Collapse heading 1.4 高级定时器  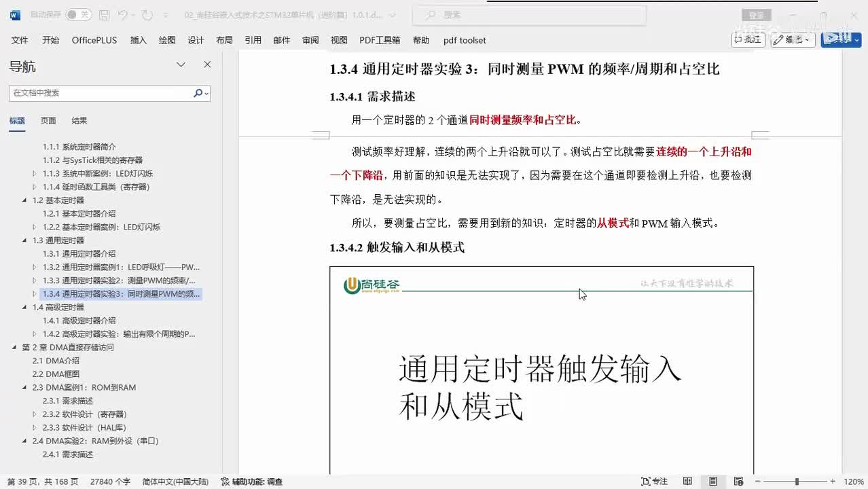(25, 307)
